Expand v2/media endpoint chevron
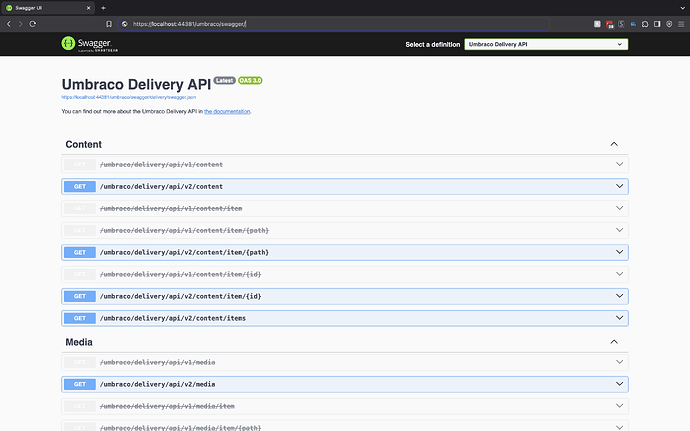 [619, 384]
